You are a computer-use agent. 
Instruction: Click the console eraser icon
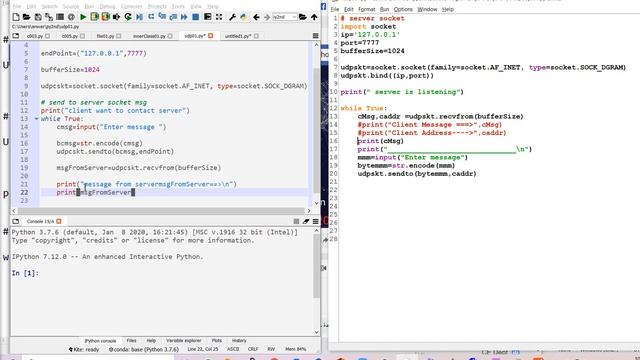tap(306, 221)
